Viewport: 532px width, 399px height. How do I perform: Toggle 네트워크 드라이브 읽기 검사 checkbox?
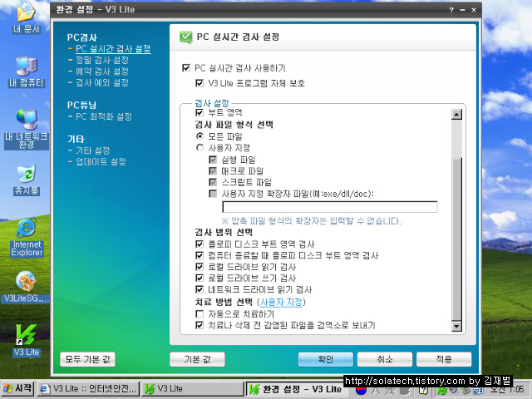[199, 289]
